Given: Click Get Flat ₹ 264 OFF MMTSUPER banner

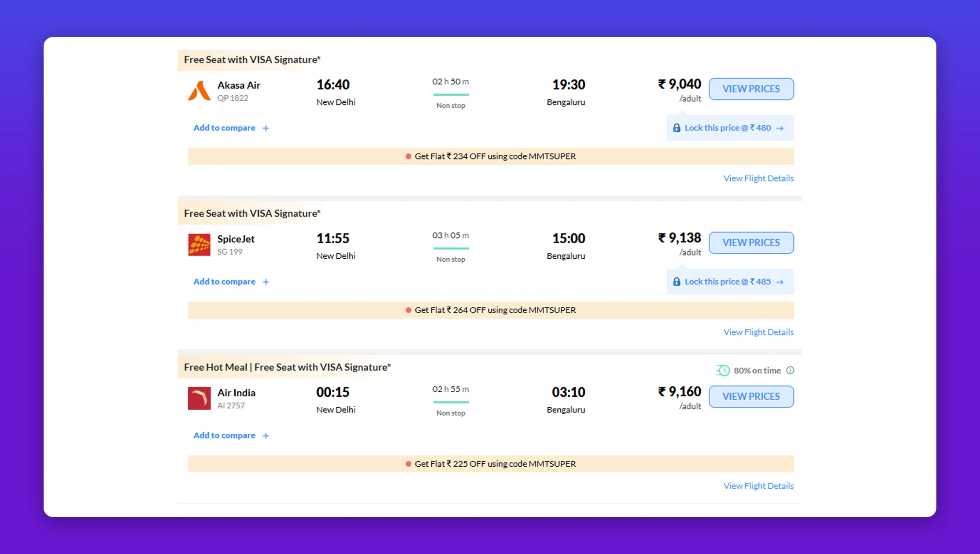Looking at the screenshot, I should [x=491, y=310].
